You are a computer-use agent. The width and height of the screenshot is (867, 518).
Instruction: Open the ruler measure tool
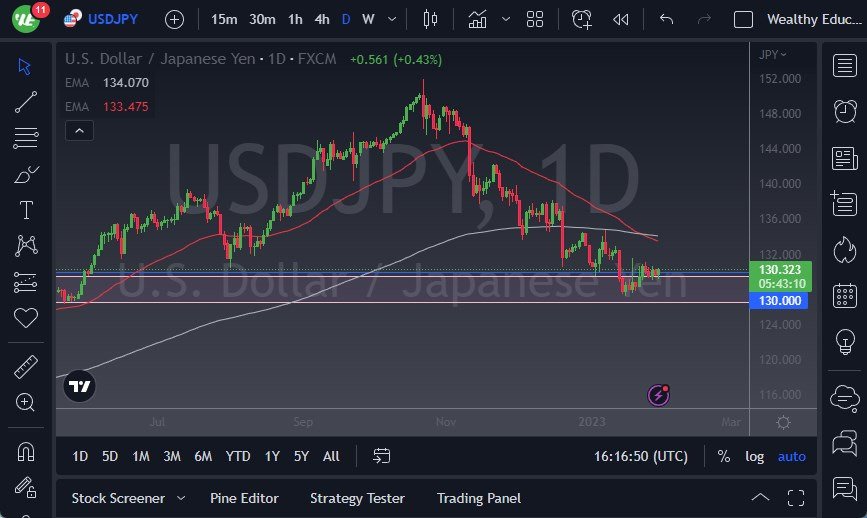(25, 367)
